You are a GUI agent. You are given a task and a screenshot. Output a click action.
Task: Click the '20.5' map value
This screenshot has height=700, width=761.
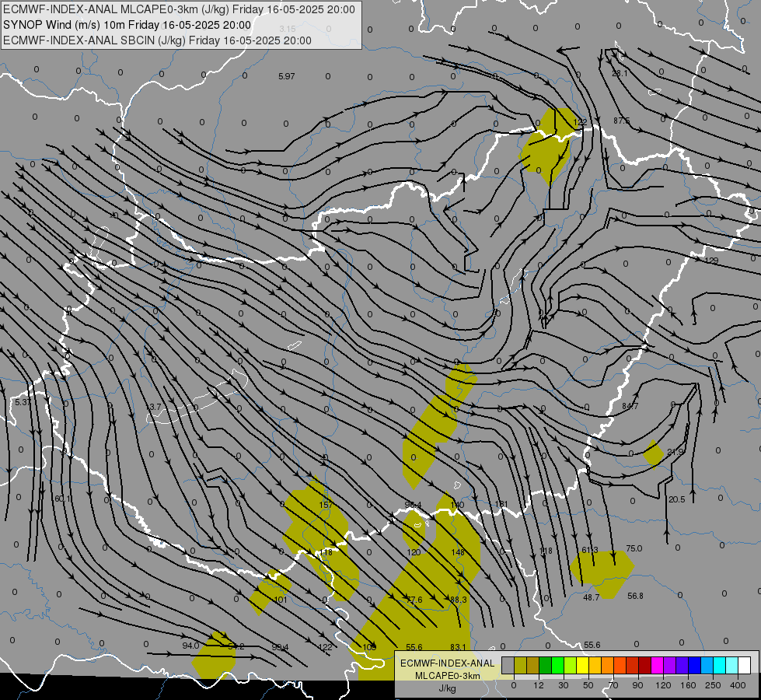click(x=676, y=499)
